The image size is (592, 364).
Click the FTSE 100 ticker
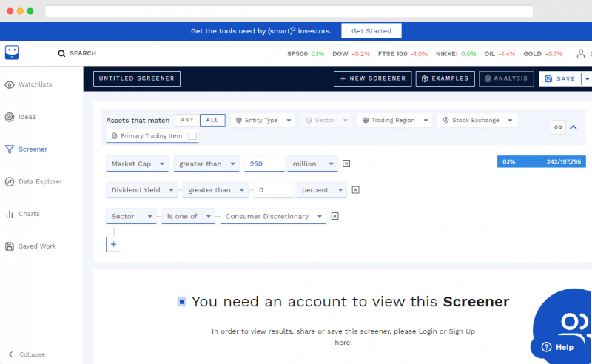coord(403,54)
